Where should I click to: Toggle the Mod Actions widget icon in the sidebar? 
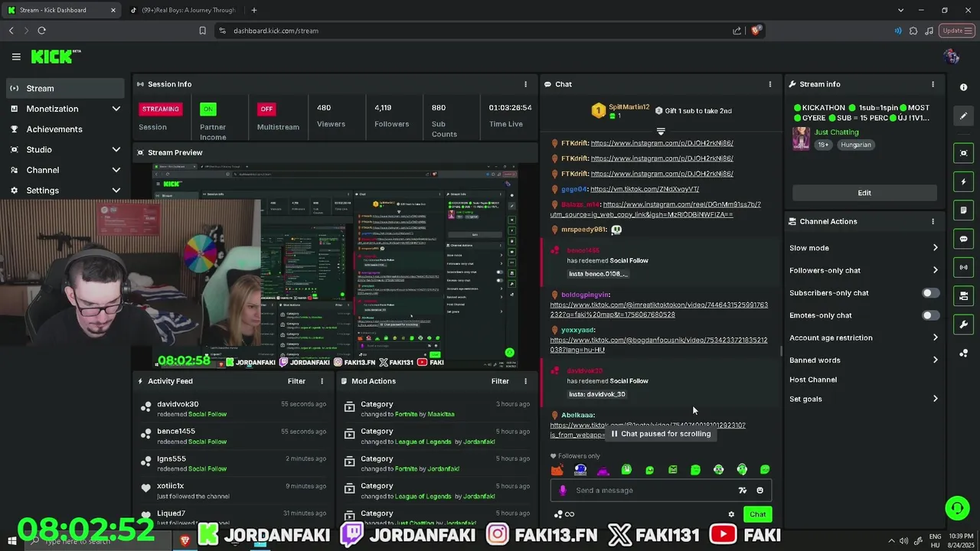pyautogui.click(x=964, y=296)
